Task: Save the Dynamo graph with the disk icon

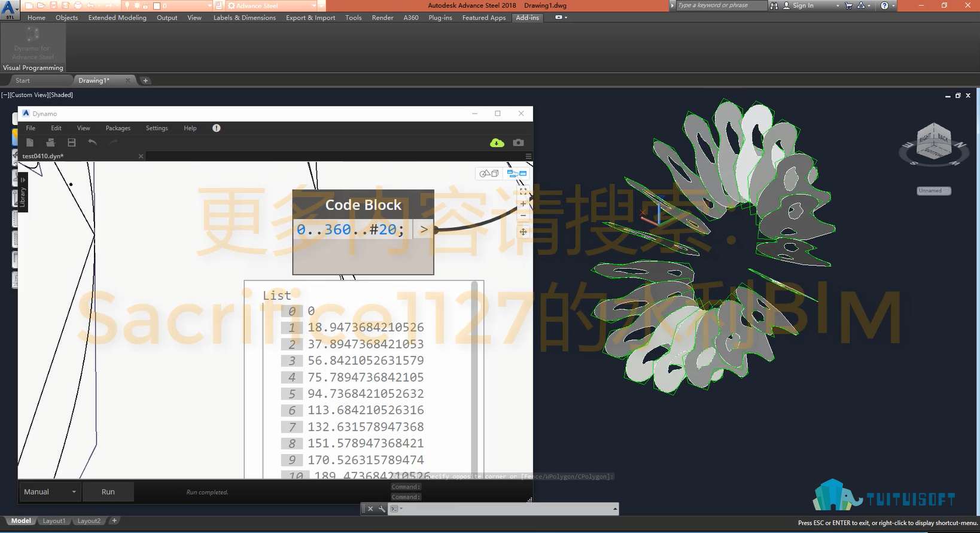Action: (x=72, y=142)
